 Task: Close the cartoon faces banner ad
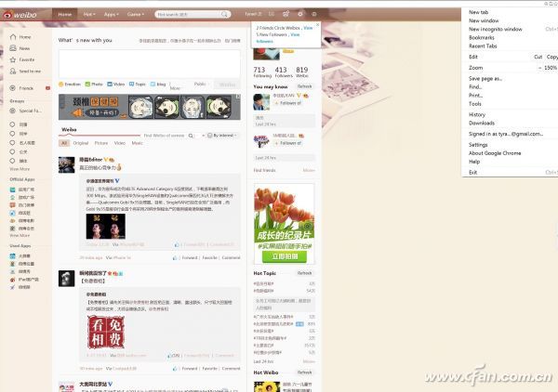[238, 97]
